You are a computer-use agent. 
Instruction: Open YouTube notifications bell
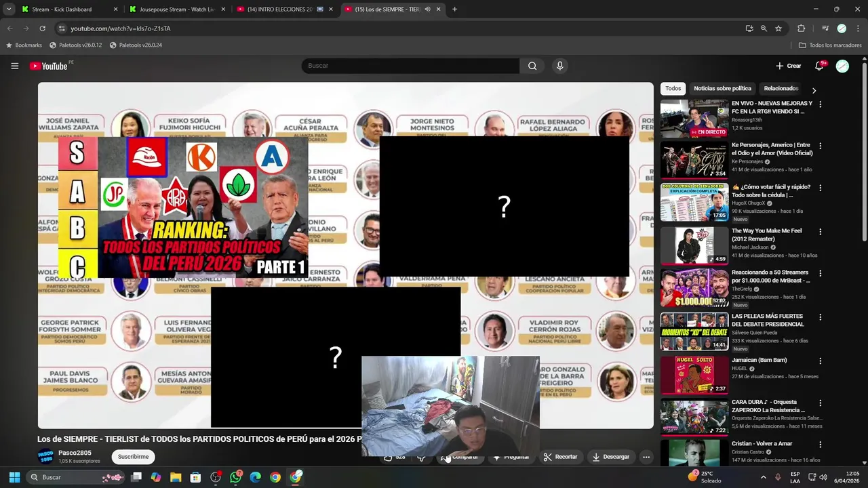coord(819,66)
